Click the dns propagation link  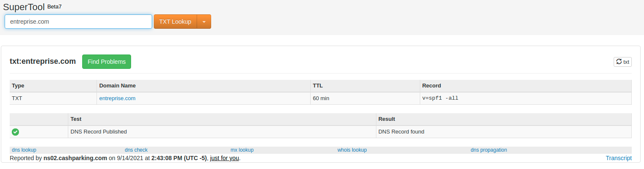pos(488,150)
